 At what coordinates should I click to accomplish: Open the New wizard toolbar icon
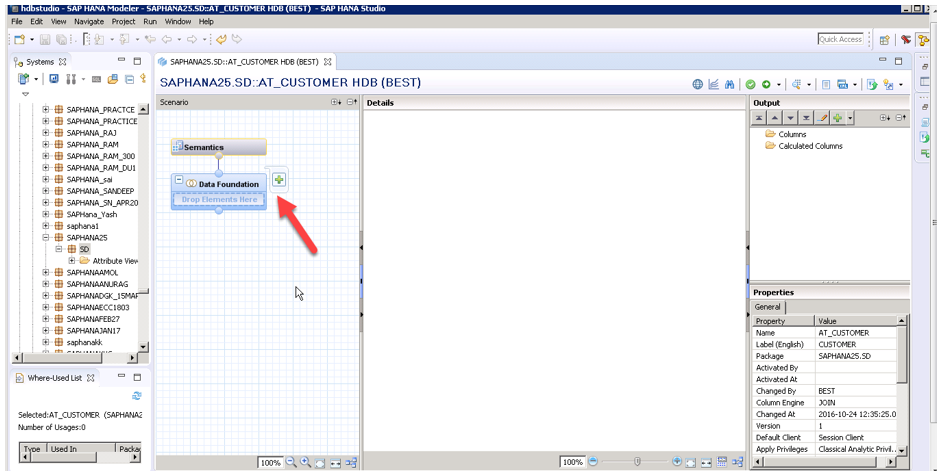(19, 39)
